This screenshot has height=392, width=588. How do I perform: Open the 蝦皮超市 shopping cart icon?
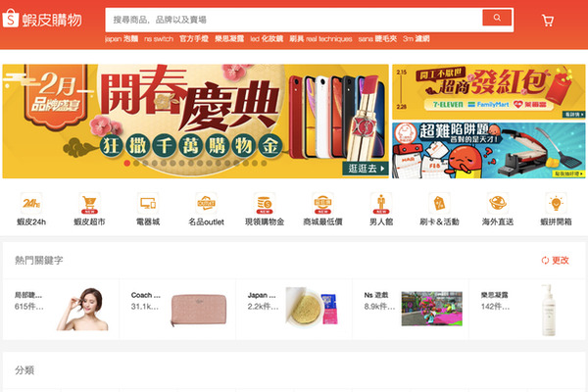pos(89,203)
